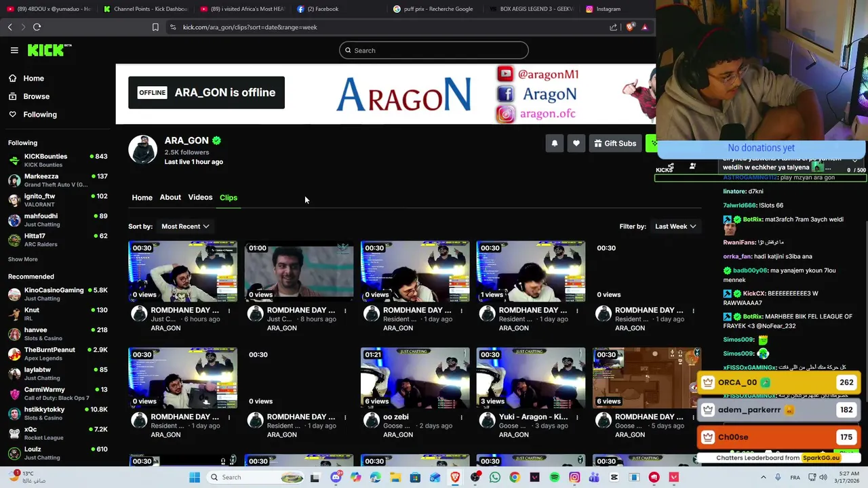Switch to the Instagram browser tab
This screenshot has height=488, width=868.
coord(608,9)
